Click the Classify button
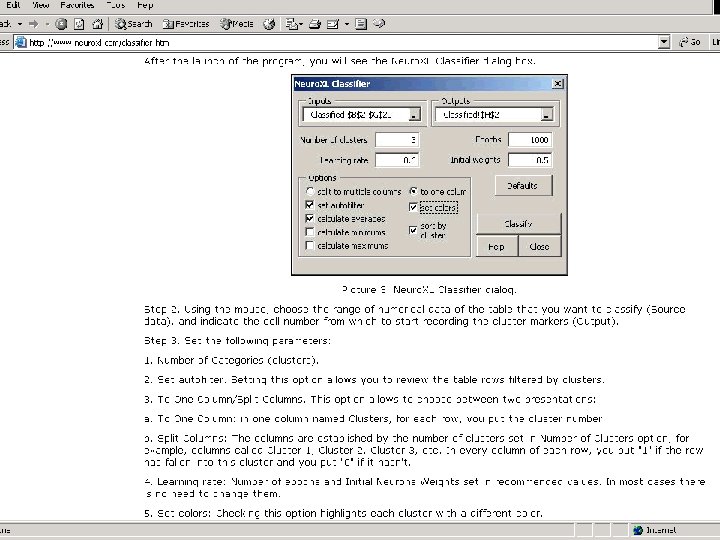This screenshot has height=540, width=720. pyautogui.click(x=519, y=224)
